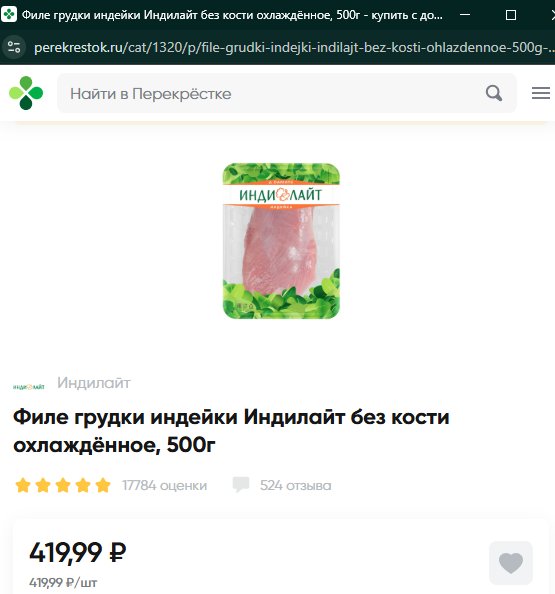Screen dimensions: 555x594
Task: Add product to favorites with heart button
Action: [x=511, y=563]
